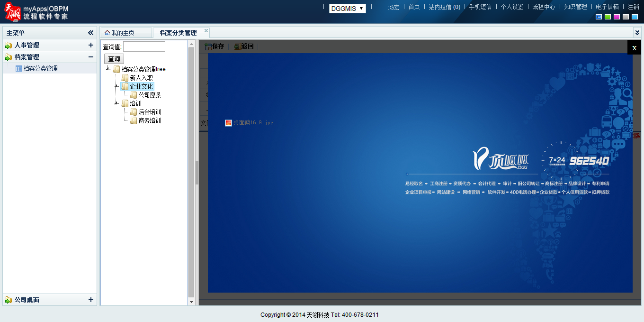
Task: Select 后台培训 in the tree
Action: (150, 112)
